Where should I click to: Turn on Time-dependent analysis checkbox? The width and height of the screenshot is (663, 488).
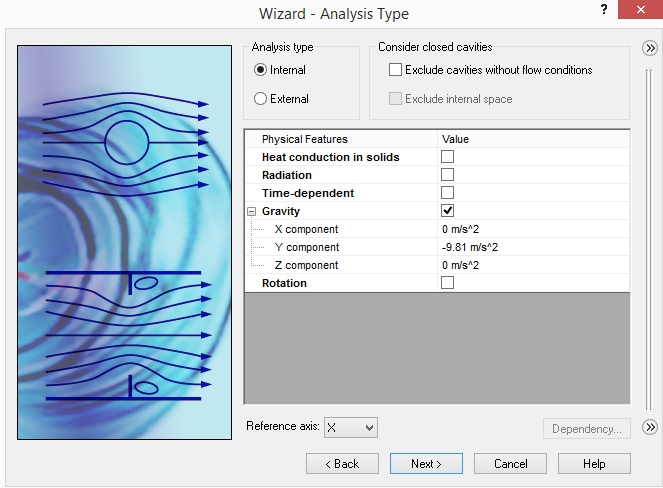click(x=447, y=192)
